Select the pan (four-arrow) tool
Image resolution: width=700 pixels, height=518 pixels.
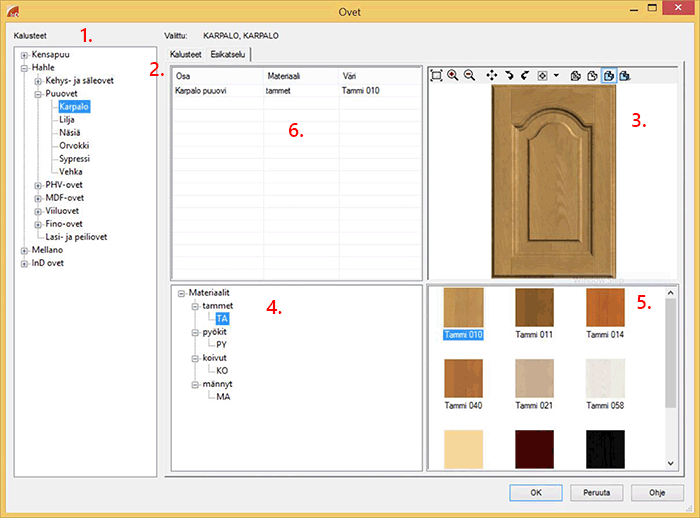click(x=491, y=75)
